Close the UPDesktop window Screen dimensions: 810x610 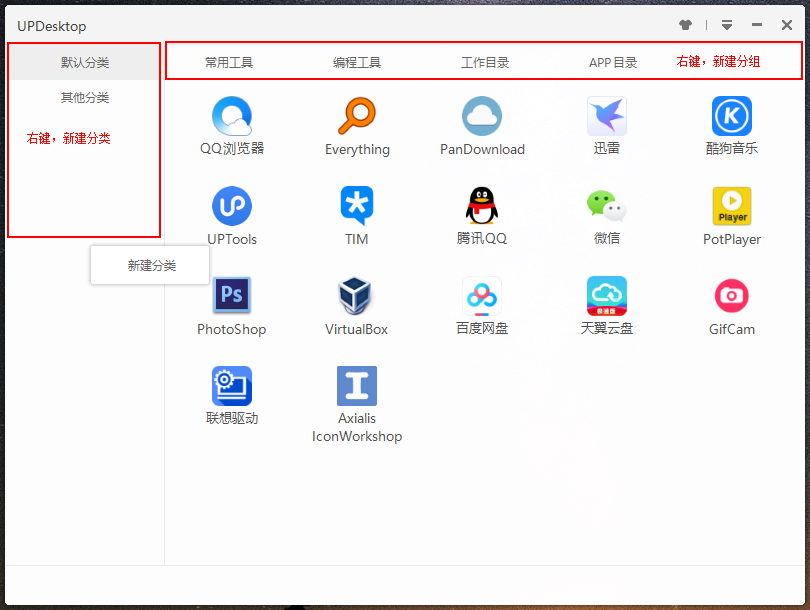click(787, 25)
